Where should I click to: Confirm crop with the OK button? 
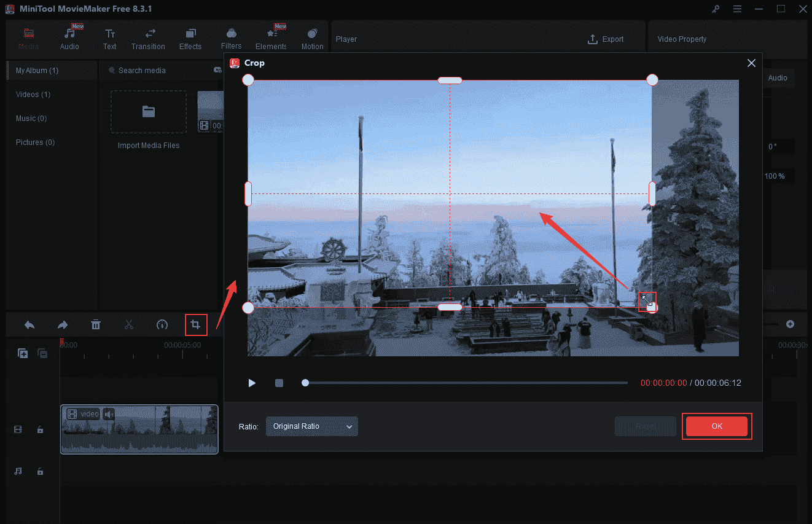coord(717,426)
